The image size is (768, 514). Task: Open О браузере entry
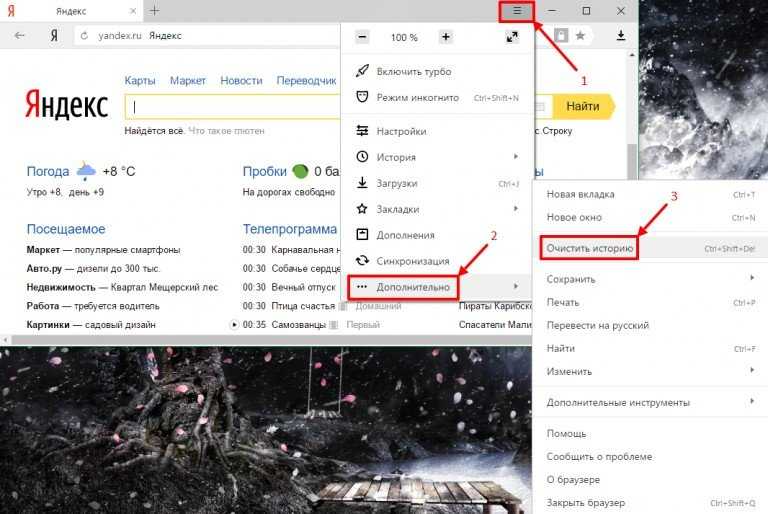pos(650,480)
